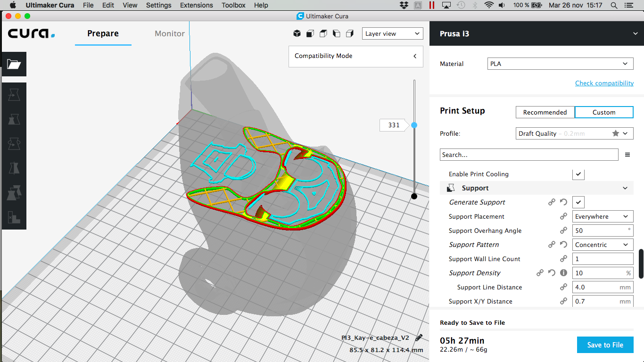Click the Save to File button
Viewport: 644px width, 362px height.
(x=605, y=345)
